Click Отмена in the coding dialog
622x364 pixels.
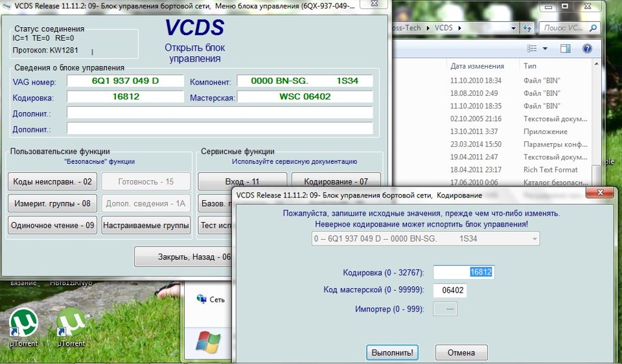(x=461, y=352)
